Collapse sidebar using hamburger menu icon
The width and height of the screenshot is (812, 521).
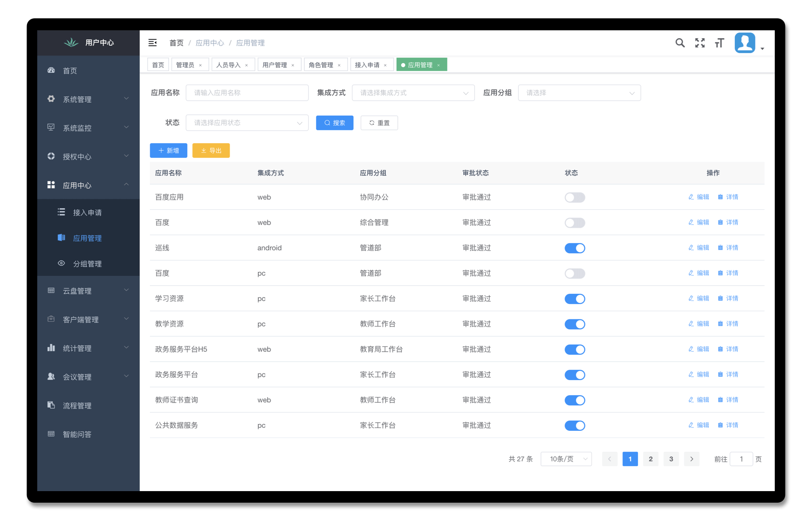click(152, 43)
